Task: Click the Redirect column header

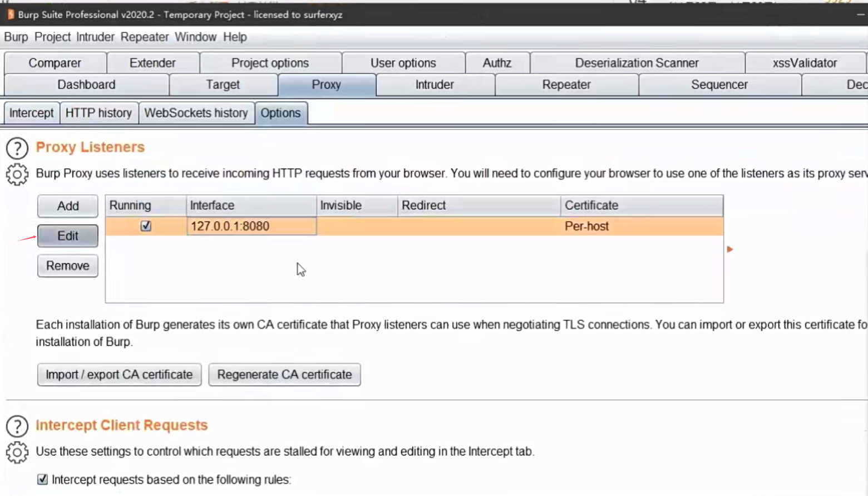Action: pyautogui.click(x=479, y=205)
